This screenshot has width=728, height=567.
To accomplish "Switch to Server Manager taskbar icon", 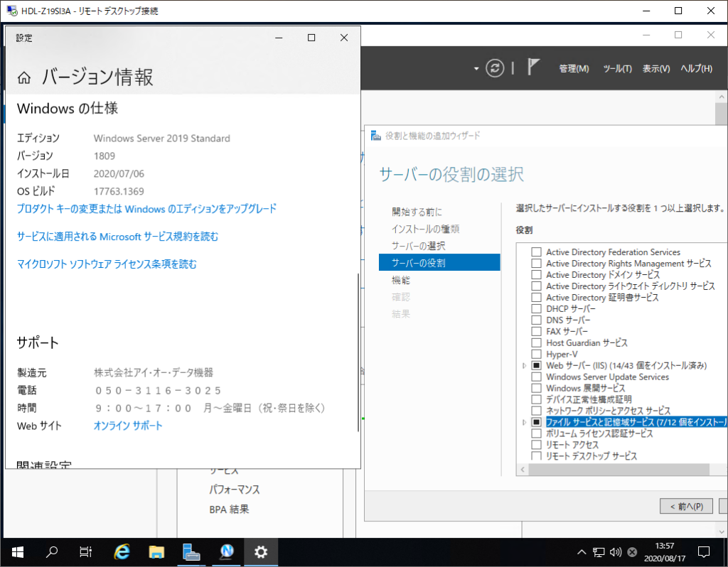I will pos(191,552).
